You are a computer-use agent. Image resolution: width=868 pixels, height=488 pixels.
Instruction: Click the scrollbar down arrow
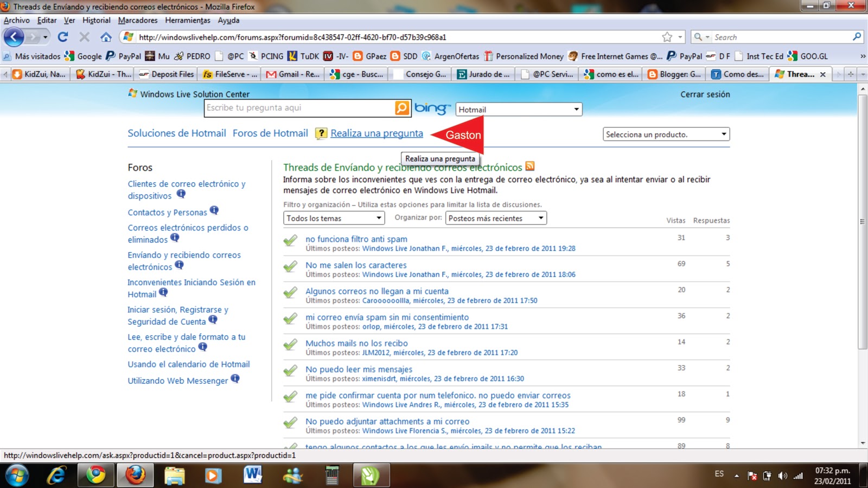(x=862, y=444)
